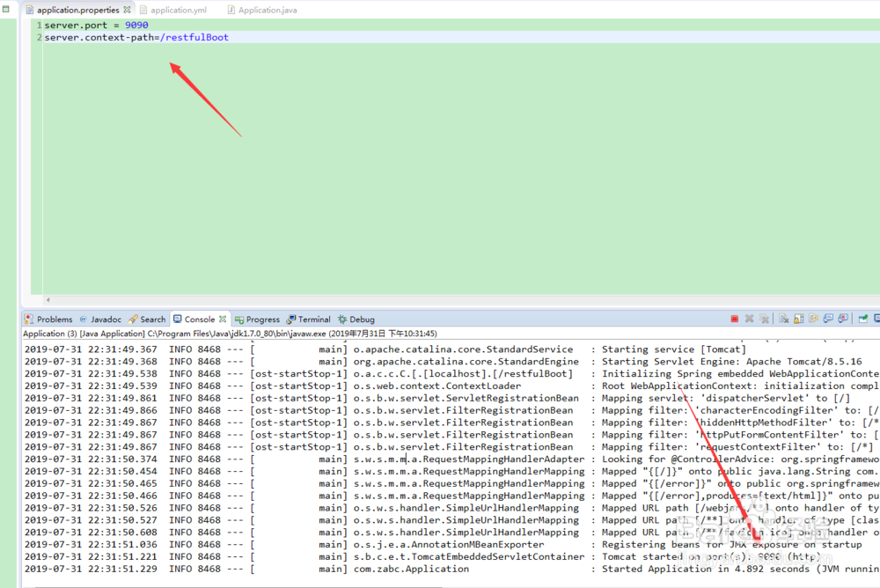Open the Progress view tab
Image resolution: width=880 pixels, height=588 pixels.
point(258,319)
